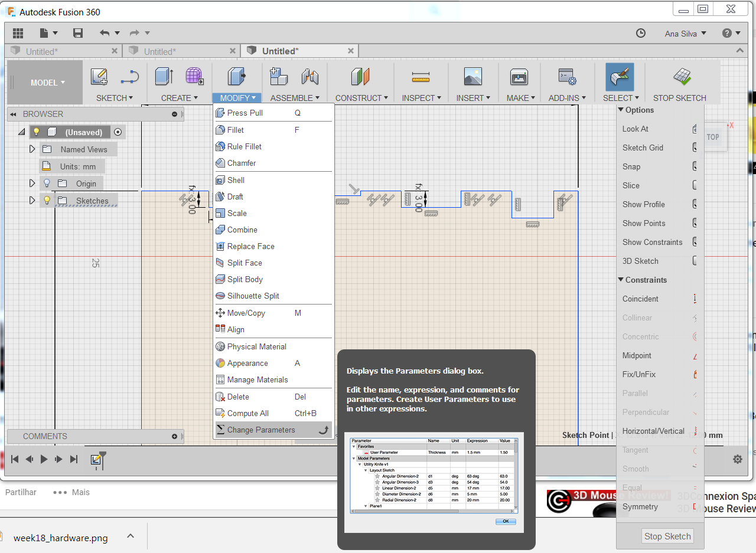Click the Select tool brush icon

tap(620, 77)
